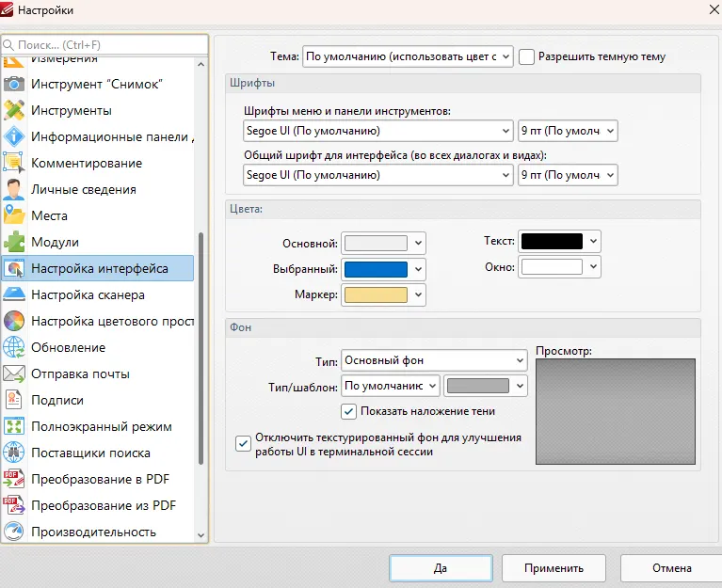Image resolution: width=722 pixels, height=588 pixels.
Task: Click the Просмотр background preview
Action: (616, 411)
